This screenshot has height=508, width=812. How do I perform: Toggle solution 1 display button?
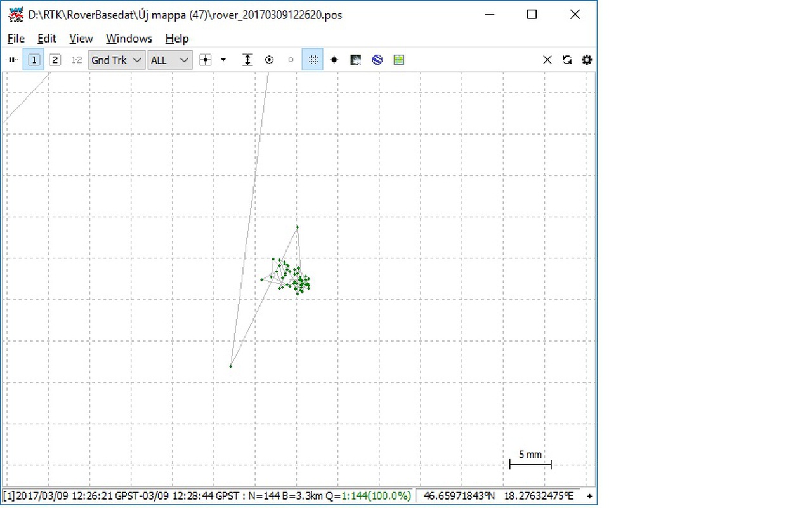[34, 60]
